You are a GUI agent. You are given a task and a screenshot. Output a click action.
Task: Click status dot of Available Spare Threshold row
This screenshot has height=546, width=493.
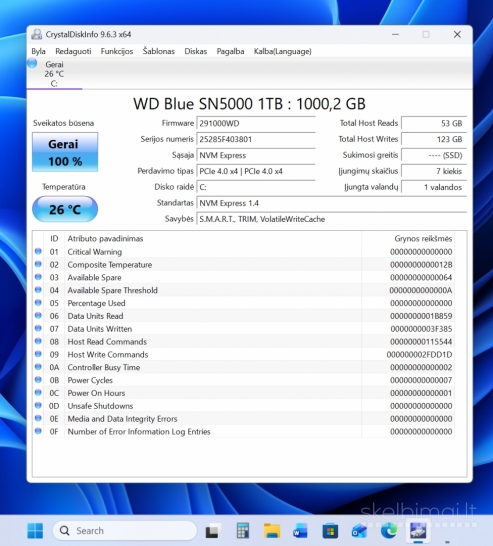38,290
